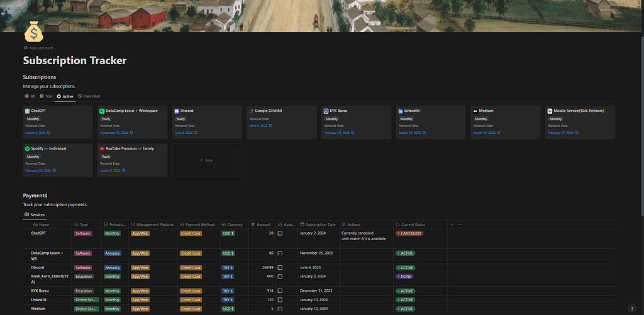Switch to the Trial tab

coord(46,96)
